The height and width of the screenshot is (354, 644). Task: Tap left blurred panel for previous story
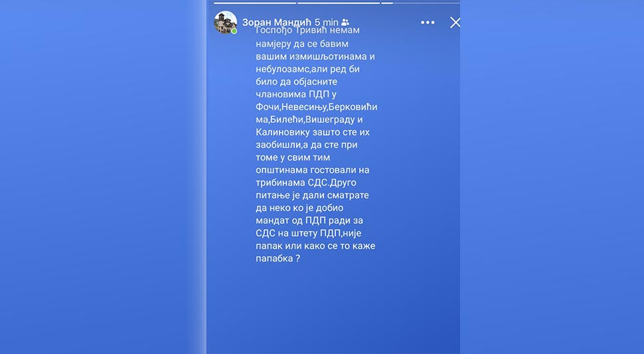(x=103, y=177)
